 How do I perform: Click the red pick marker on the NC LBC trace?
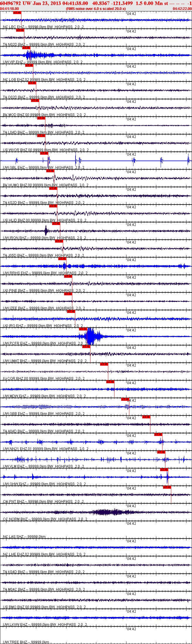pyautogui.click(x=17, y=13)
